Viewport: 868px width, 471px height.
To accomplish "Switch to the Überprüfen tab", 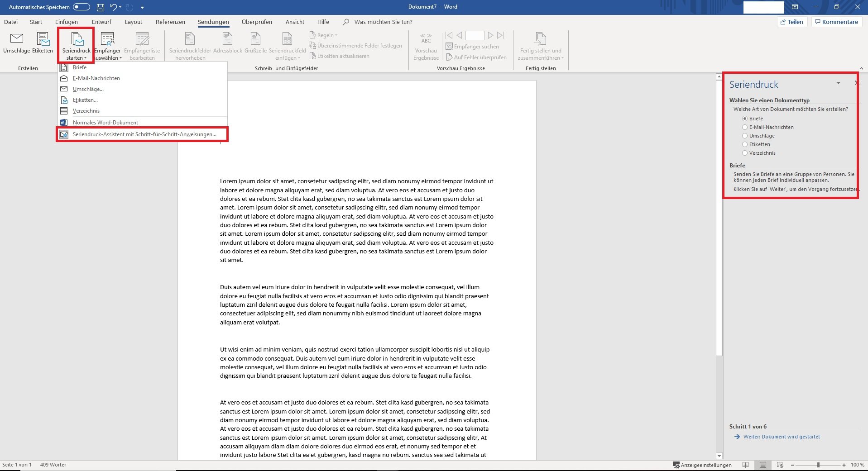I will (257, 22).
